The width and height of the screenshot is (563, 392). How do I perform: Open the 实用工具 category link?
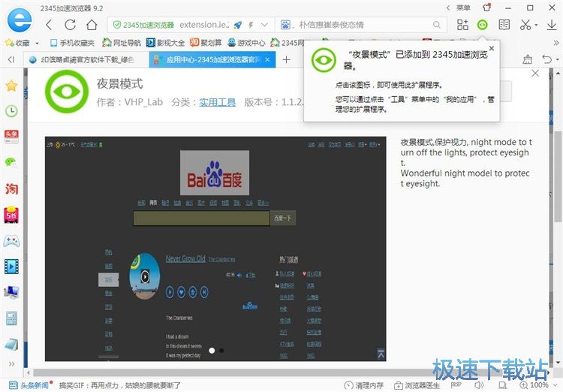click(217, 102)
